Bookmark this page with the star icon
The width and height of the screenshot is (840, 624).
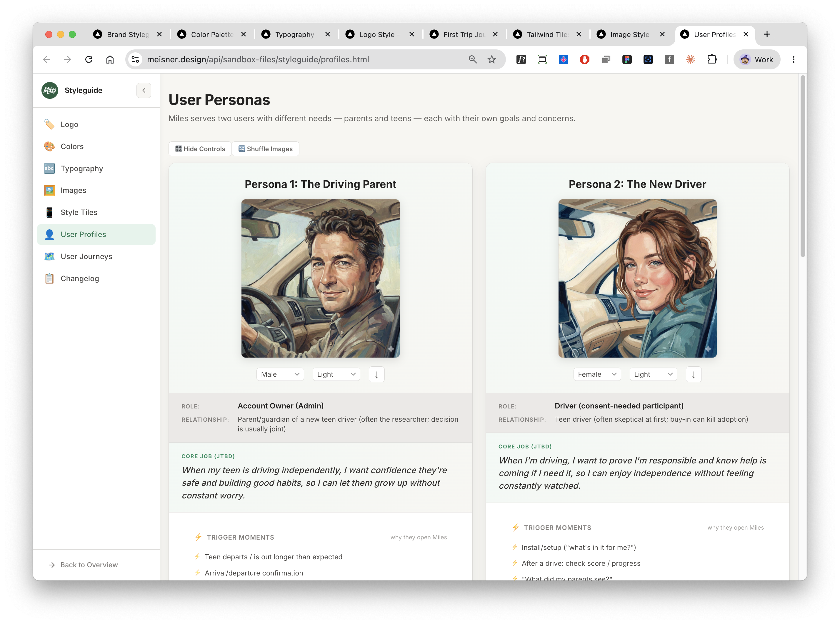tap(491, 59)
